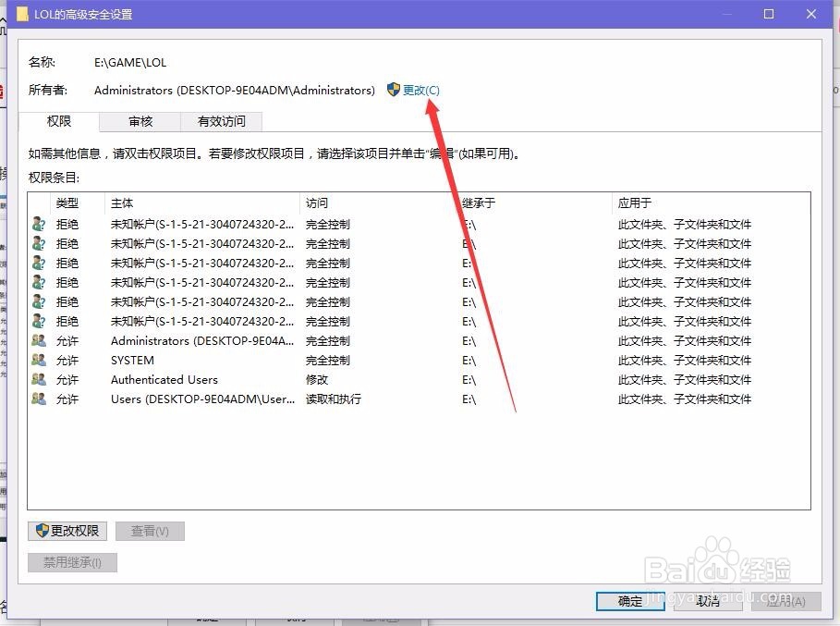The image size is (840, 626).
Task: Select the Authenticated Users permission entry
Action: click(x=419, y=379)
